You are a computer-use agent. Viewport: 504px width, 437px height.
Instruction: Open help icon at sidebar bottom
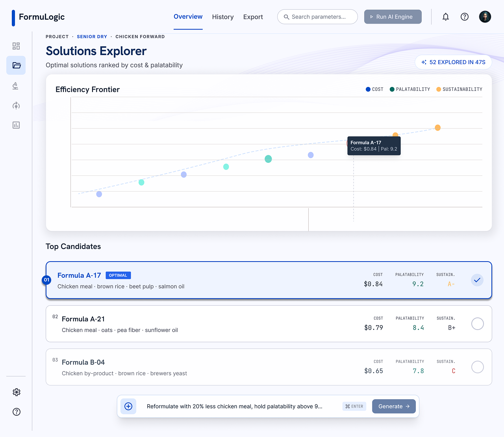pyautogui.click(x=17, y=412)
